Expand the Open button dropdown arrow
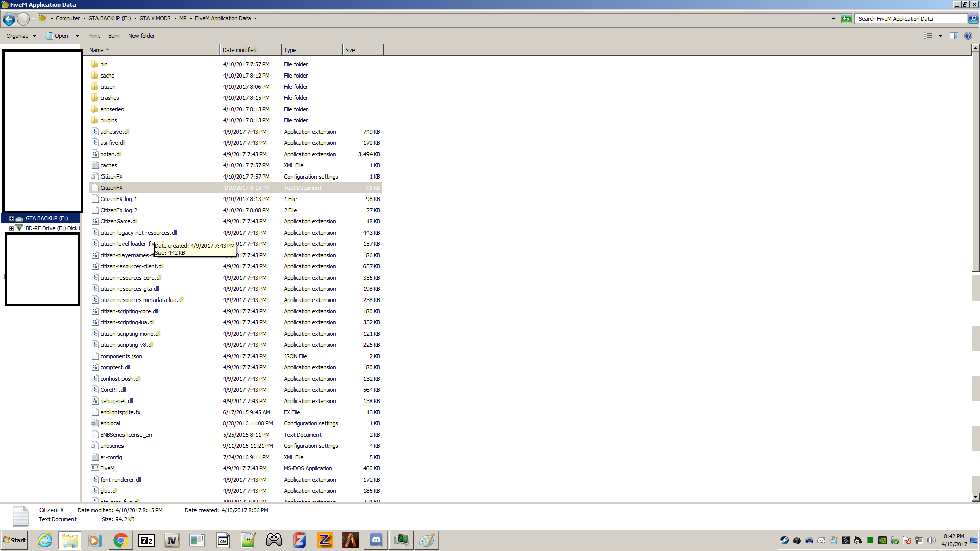980x551 pixels. tap(77, 36)
